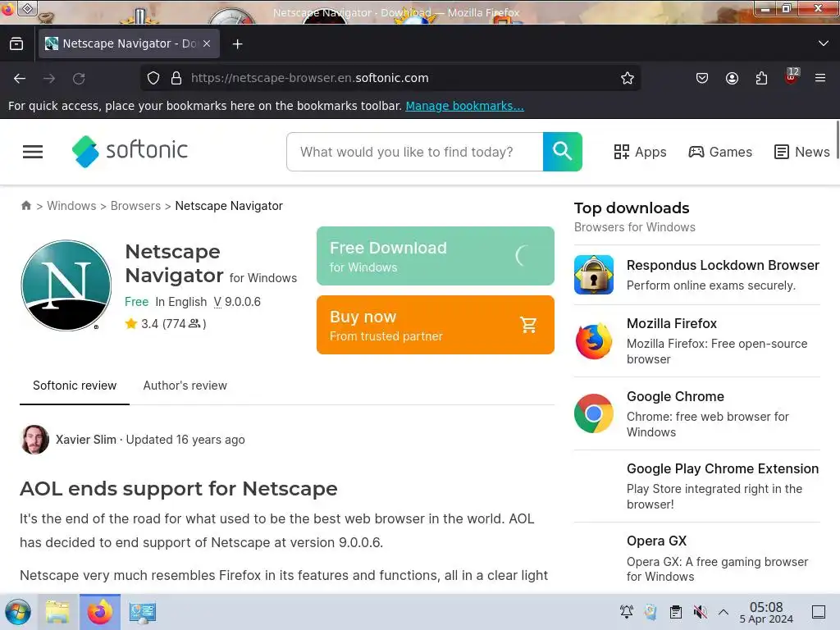Click the Firefox back arrow
Screen dimensions: 840x630
[x=20, y=78]
